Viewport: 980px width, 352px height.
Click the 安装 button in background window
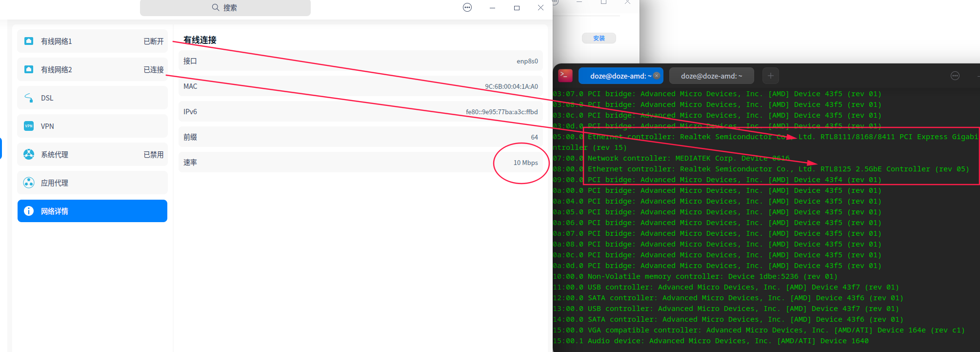[x=599, y=38]
